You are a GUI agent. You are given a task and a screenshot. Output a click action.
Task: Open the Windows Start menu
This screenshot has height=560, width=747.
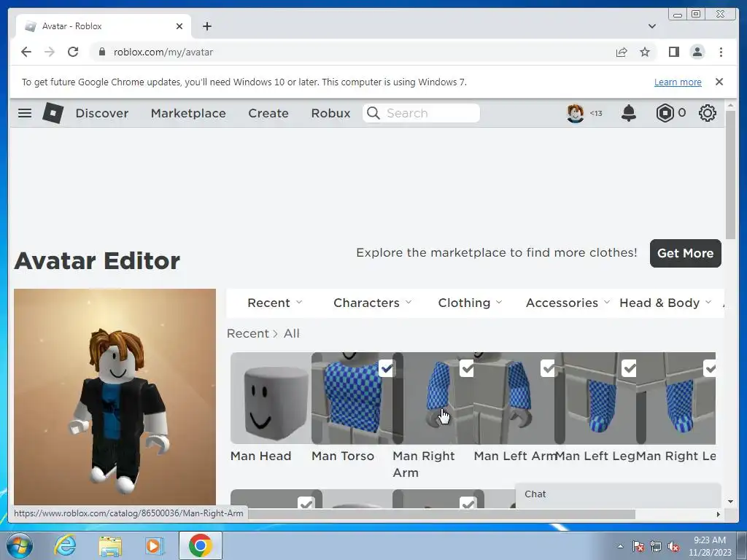click(20, 545)
